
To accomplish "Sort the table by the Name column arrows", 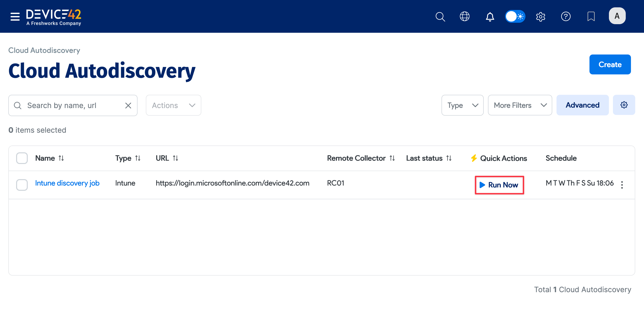I will pos(62,158).
